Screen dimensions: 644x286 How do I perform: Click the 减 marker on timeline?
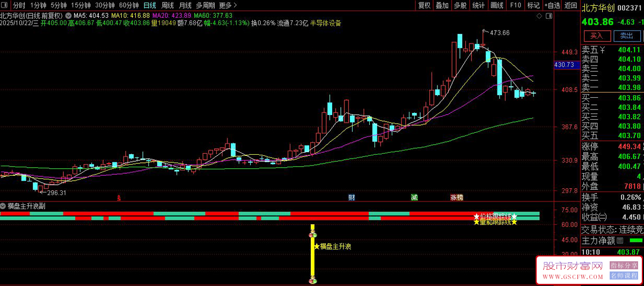(x=414, y=197)
